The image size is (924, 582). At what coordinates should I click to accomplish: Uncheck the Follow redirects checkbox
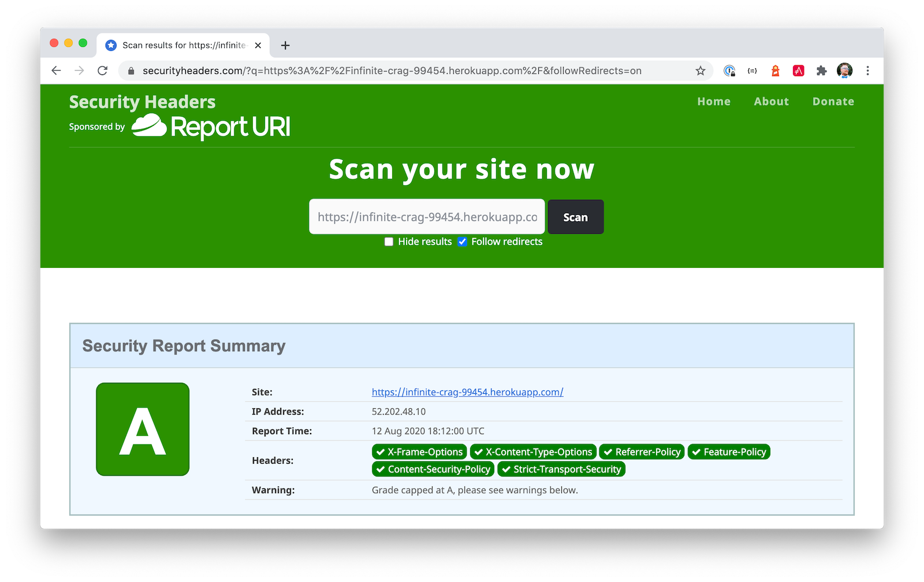point(463,242)
